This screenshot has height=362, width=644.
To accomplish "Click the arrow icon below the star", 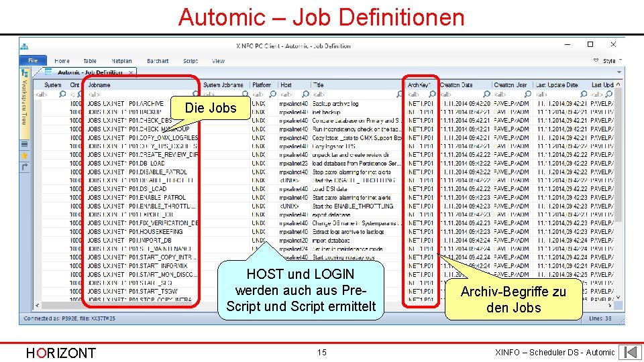I will (x=25, y=167).
